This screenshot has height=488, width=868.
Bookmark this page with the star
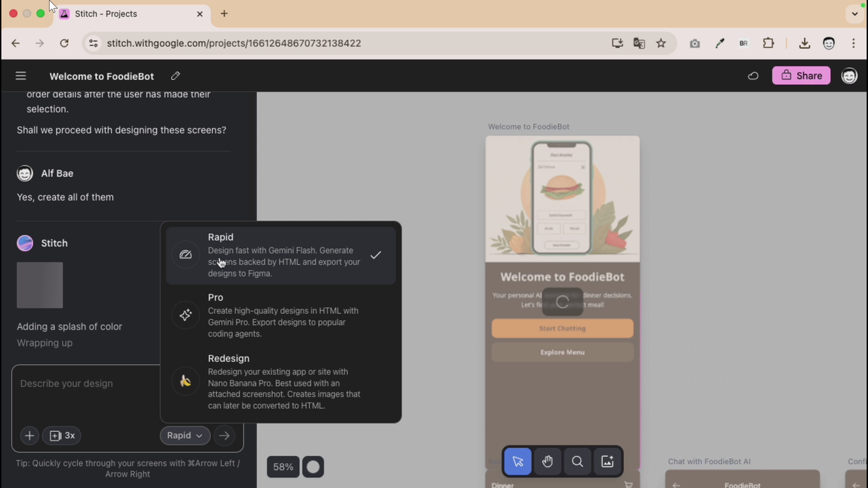click(661, 43)
